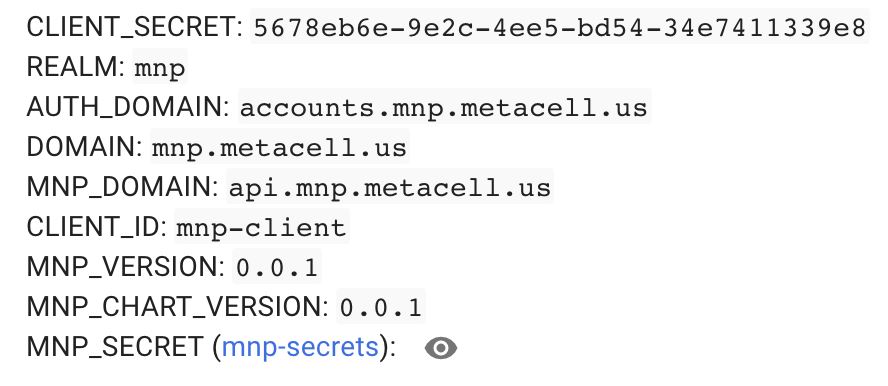Click the MNP_DOMAIN label text
This screenshot has height=386, width=888.
pyautogui.click(x=123, y=186)
